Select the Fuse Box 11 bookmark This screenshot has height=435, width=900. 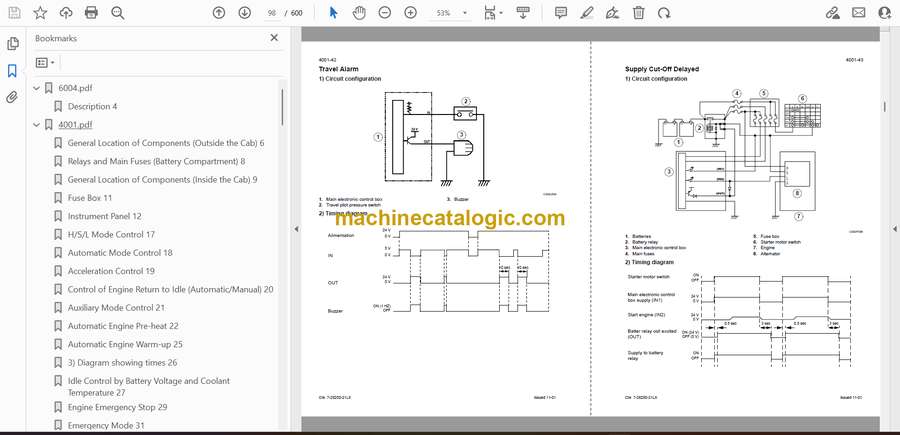click(90, 198)
